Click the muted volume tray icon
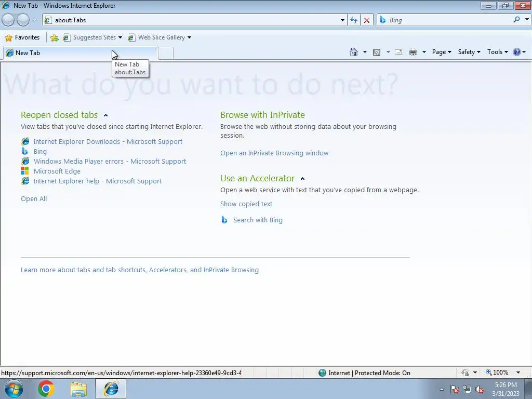 480,389
